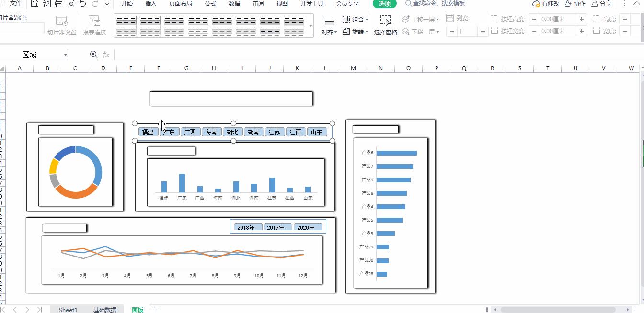Decrease the 按钮宽度 value
The height and width of the screenshot is (313, 644).
(534, 31)
